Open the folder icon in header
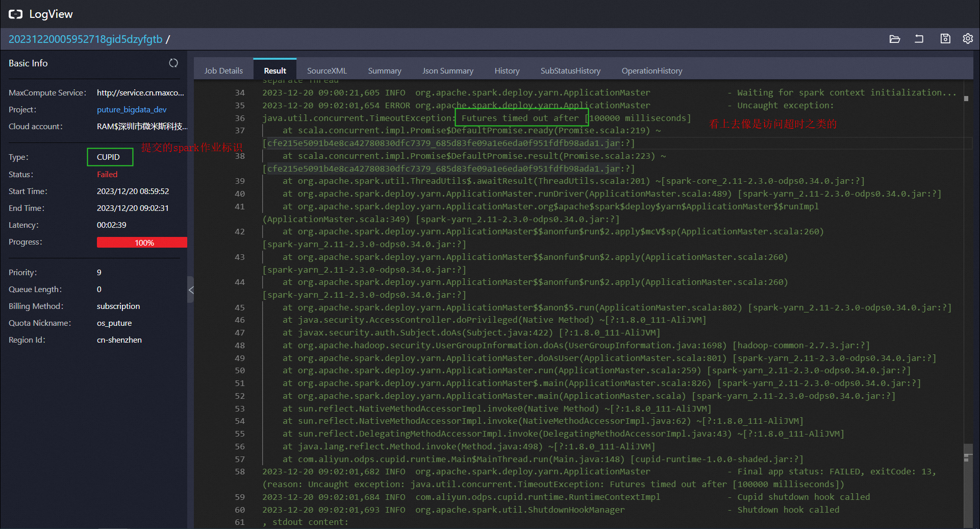This screenshot has height=529, width=980. tap(894, 39)
